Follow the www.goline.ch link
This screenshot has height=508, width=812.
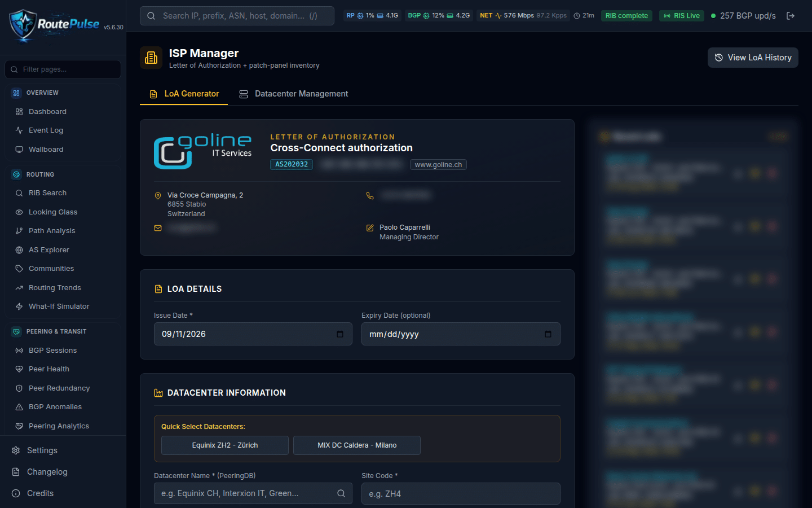coord(438,165)
